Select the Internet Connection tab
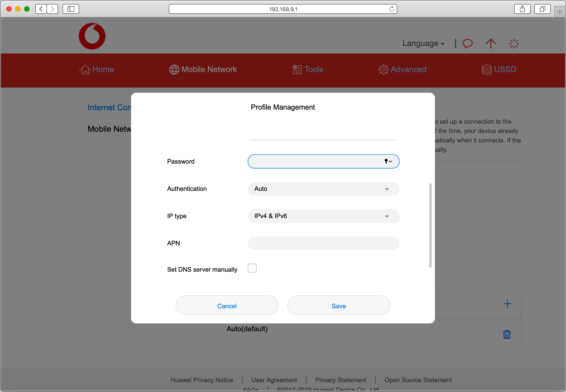 click(109, 107)
